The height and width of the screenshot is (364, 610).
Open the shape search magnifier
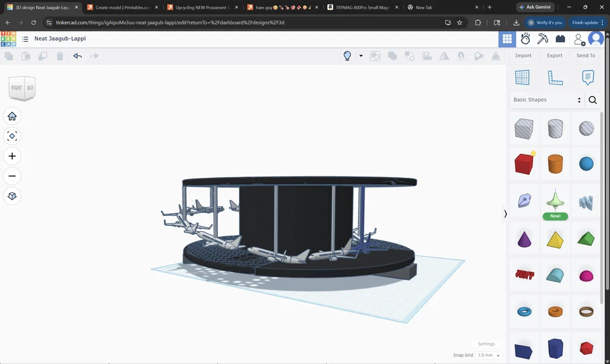pos(593,100)
